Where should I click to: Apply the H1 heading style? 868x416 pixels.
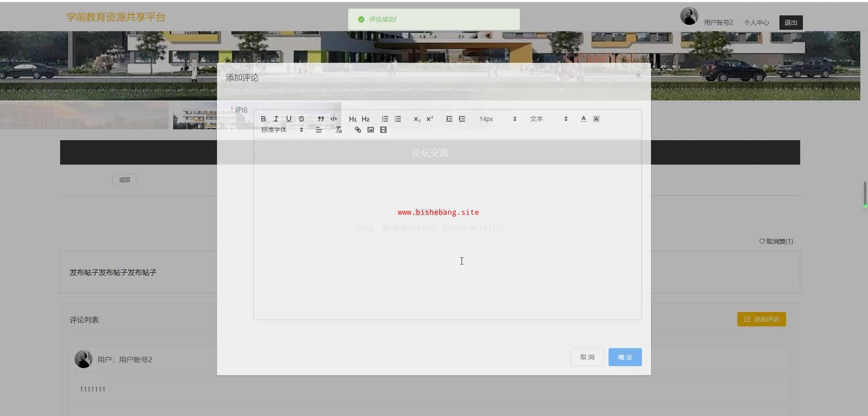(353, 119)
